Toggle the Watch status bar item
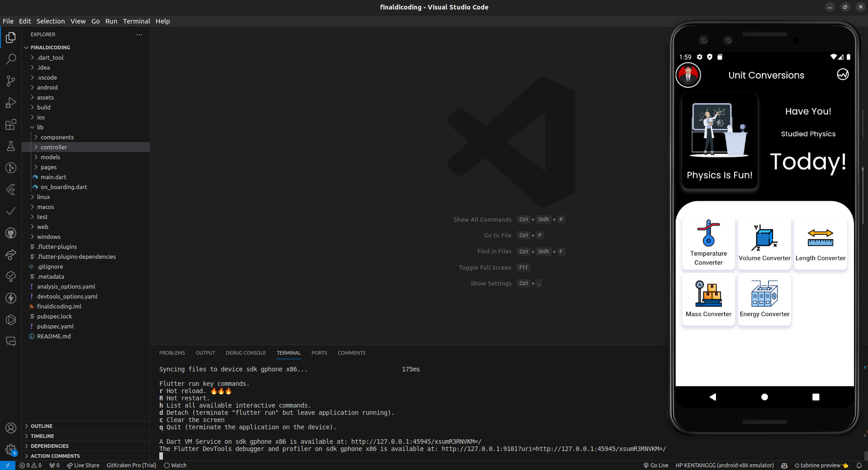Screen dimensions: 868x470 175,465
